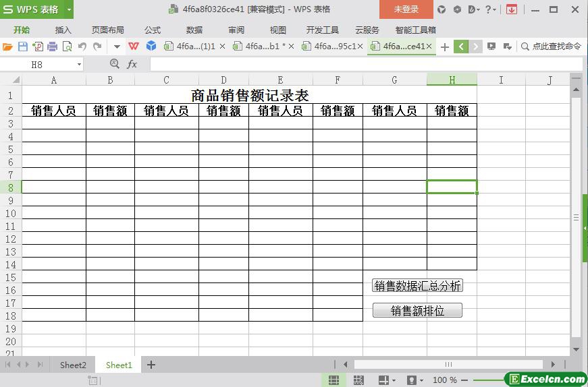Click the magnifier icon beside fx
Screen dimensions: 588x387
[x=115, y=63]
